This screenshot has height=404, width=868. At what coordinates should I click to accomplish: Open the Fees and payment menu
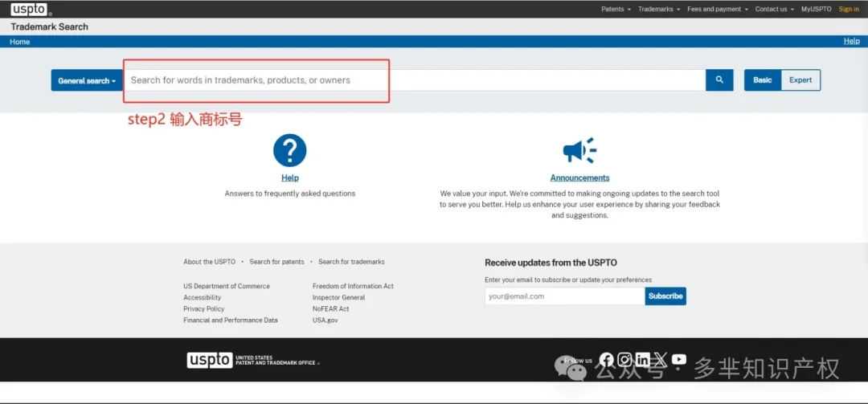tap(718, 10)
